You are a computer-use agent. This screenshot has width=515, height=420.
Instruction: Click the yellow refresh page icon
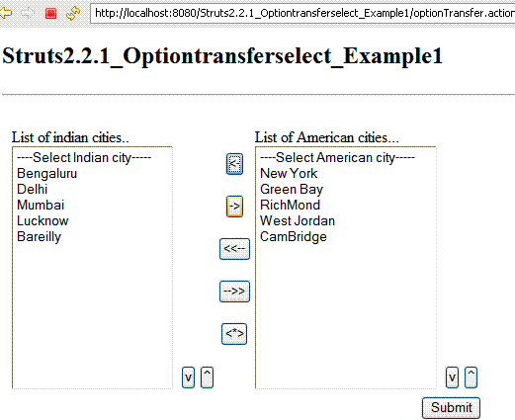pyautogui.click(x=73, y=13)
